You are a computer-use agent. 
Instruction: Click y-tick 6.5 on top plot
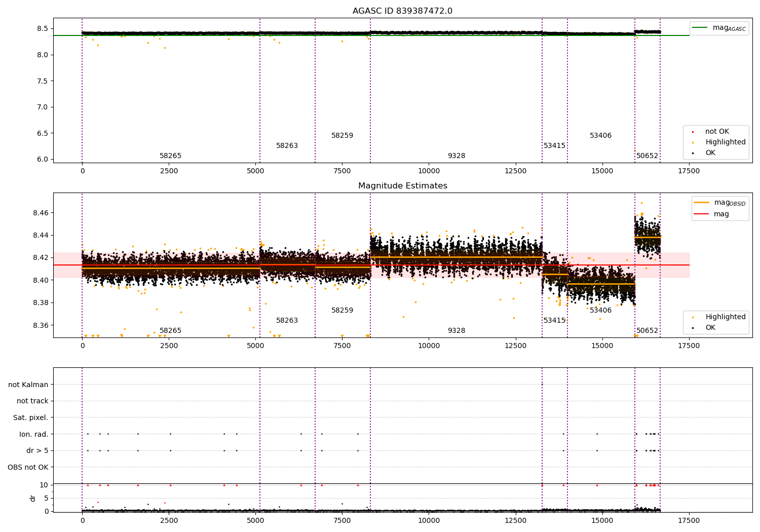pos(43,133)
